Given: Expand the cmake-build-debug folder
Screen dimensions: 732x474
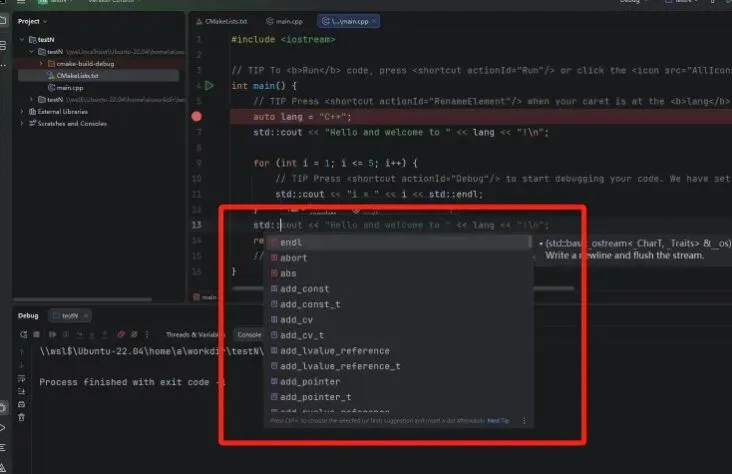Looking at the screenshot, I should tap(41, 64).
